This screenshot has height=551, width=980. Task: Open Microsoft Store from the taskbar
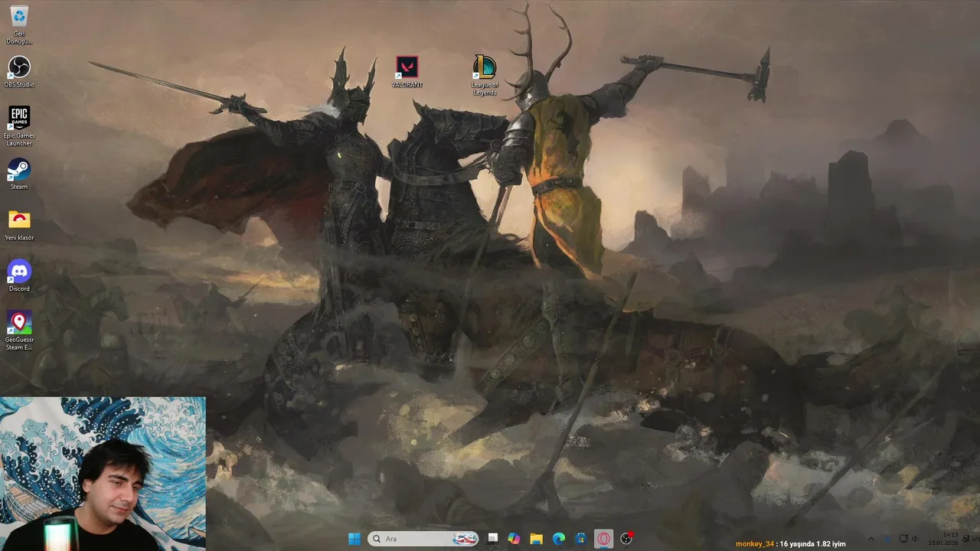(581, 539)
